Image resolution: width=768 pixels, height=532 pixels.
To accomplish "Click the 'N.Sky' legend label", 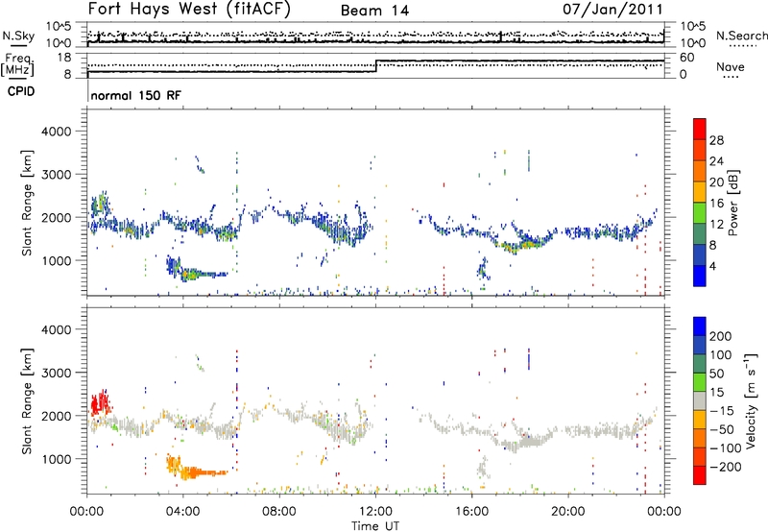I will point(18,36).
